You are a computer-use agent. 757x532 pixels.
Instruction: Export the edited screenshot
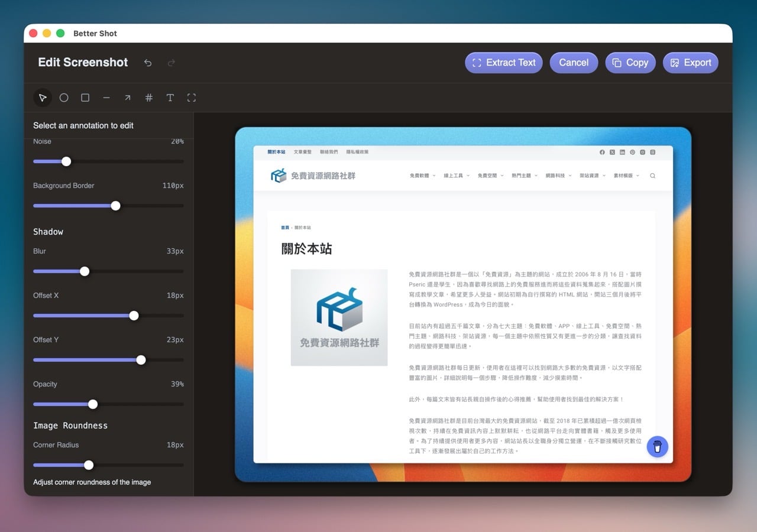click(x=690, y=63)
